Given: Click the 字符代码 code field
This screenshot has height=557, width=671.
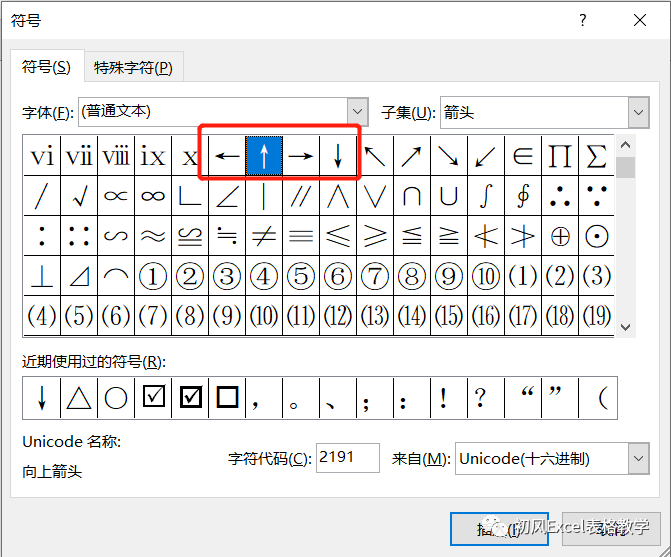Looking at the screenshot, I should tap(347, 458).
